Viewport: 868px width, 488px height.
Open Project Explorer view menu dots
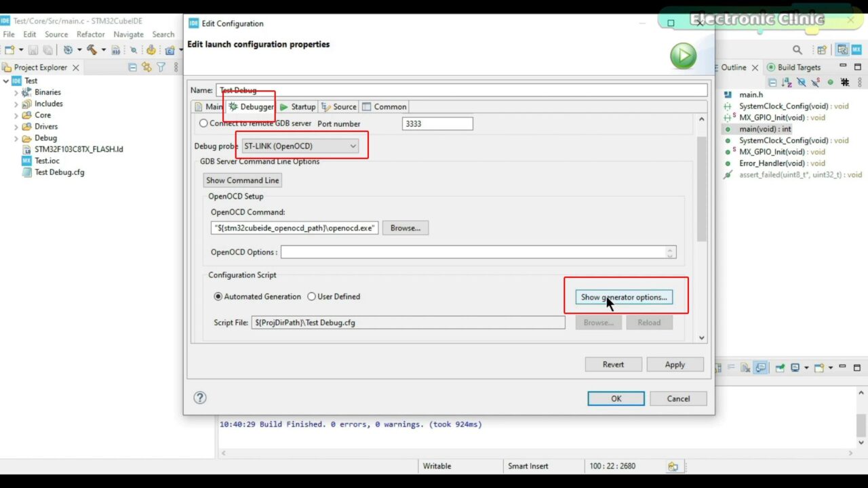click(x=176, y=67)
